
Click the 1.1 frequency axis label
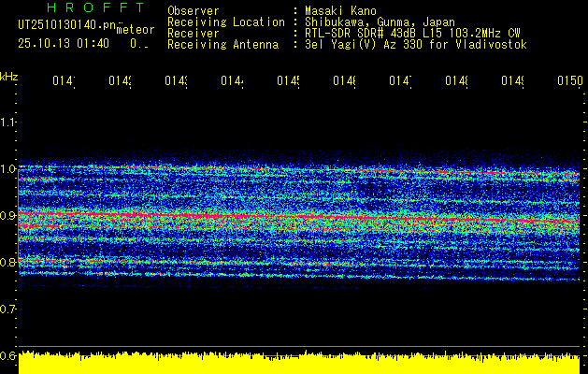[x=7, y=122]
